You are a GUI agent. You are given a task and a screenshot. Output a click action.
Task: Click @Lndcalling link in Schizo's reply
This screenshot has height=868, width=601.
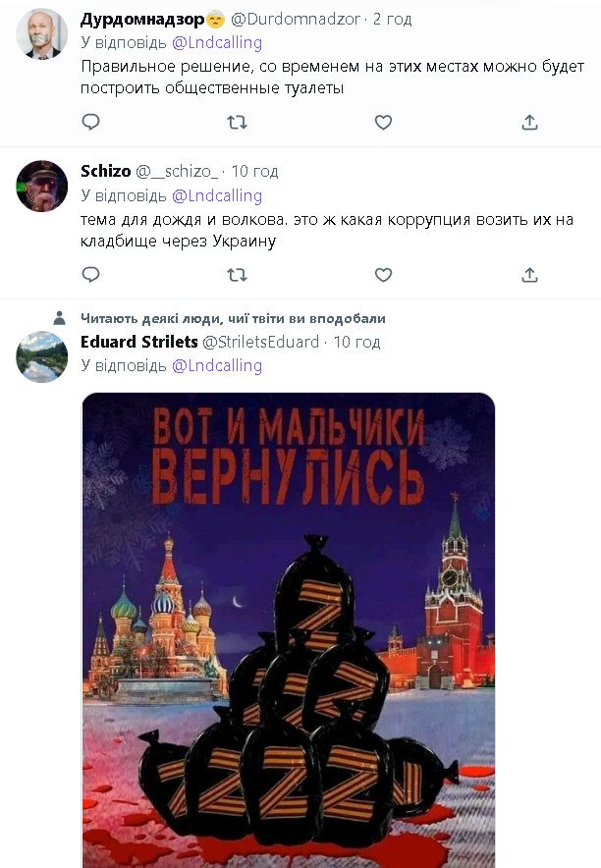tap(217, 194)
